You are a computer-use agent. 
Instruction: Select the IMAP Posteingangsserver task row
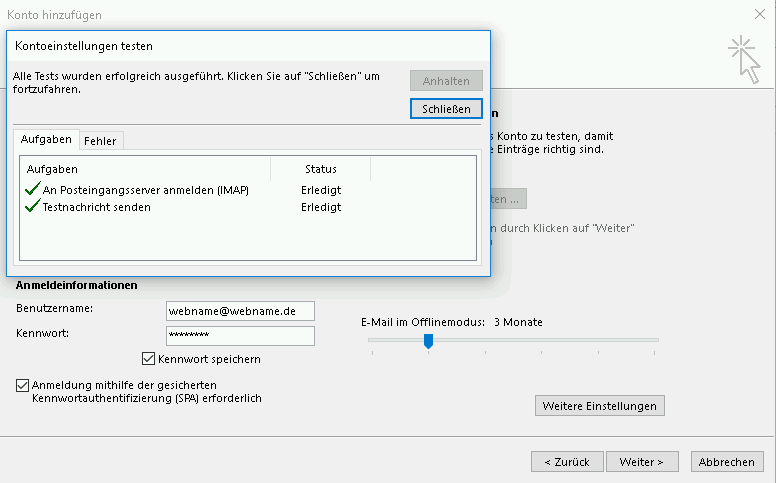[x=247, y=190]
